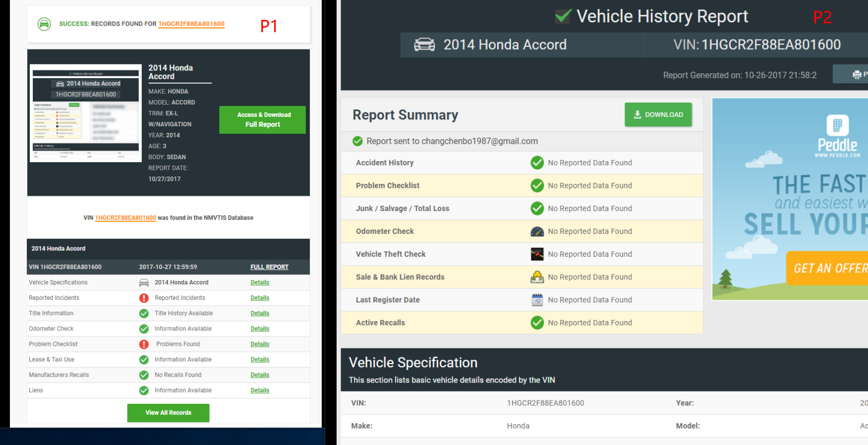Select VIN value 1HGCR2F88EA801600 in Vehicle Specification

545,403
